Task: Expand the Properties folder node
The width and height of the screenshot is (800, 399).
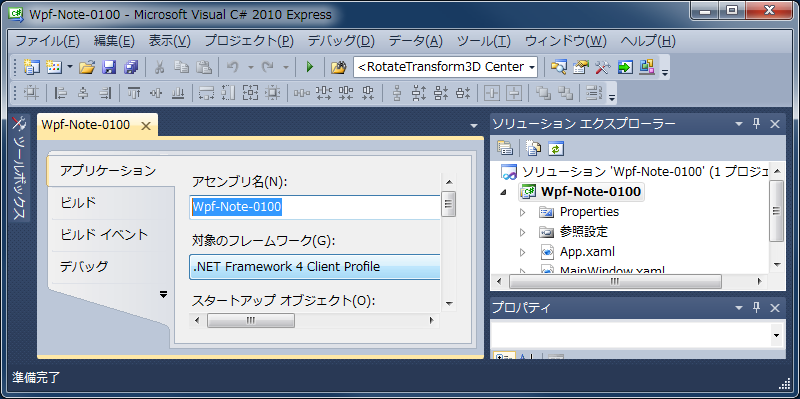Action: 522,212
